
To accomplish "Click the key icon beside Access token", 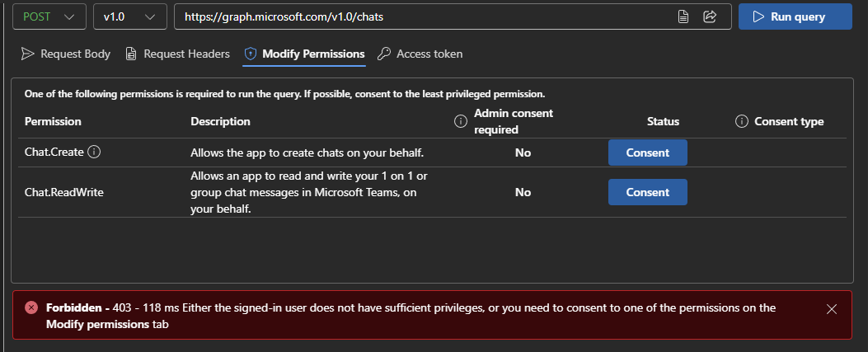I will (383, 54).
